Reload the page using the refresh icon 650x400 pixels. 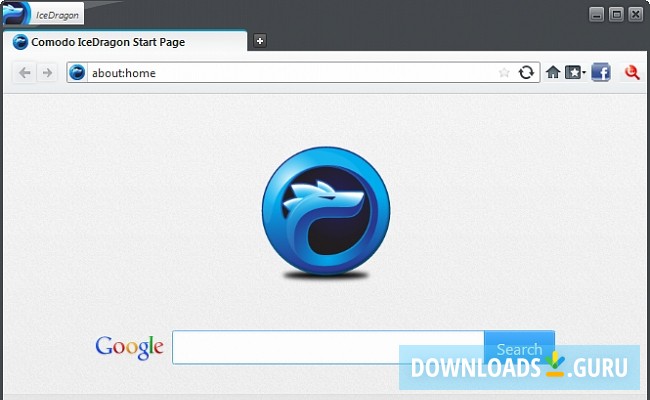click(x=526, y=73)
